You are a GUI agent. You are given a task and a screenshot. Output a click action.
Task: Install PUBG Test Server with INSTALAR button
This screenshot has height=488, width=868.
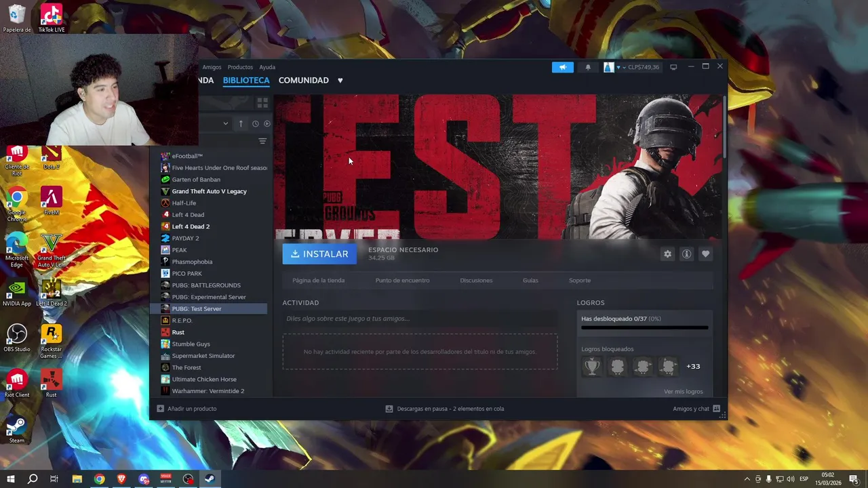(319, 253)
